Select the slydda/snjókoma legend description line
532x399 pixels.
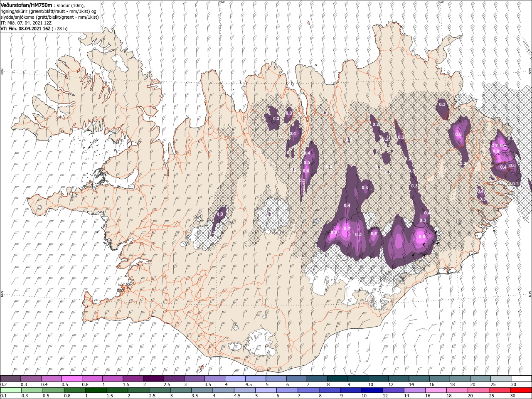(x=50, y=17)
